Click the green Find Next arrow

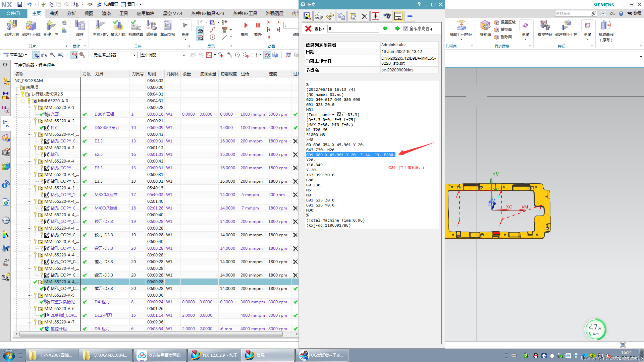[x=397, y=28]
